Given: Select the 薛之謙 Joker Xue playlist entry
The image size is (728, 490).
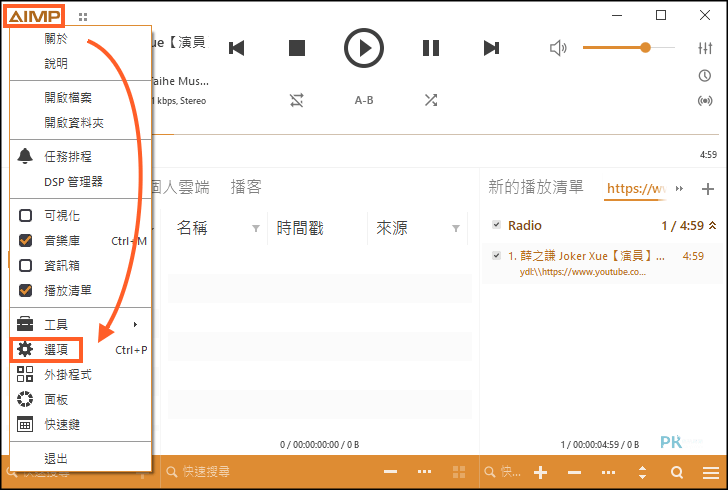Looking at the screenshot, I should [601, 263].
